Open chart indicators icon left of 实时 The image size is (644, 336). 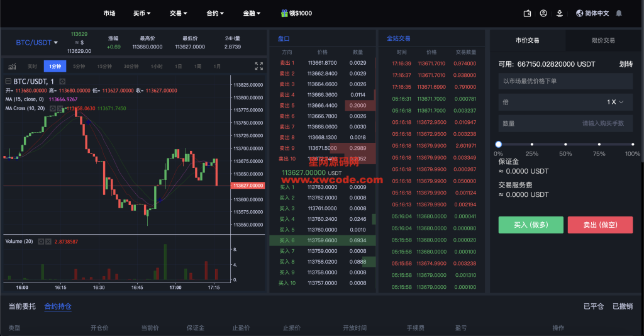click(x=12, y=66)
